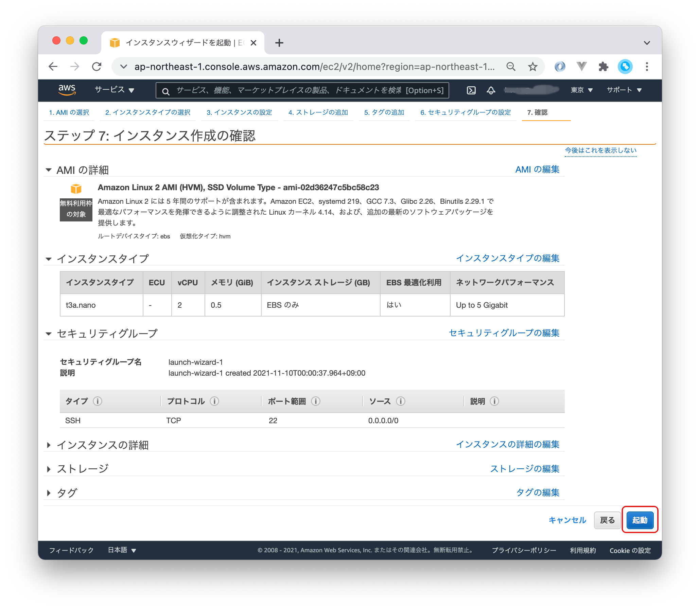
Task: Open Chrome extensions puzzle icon
Action: click(603, 66)
